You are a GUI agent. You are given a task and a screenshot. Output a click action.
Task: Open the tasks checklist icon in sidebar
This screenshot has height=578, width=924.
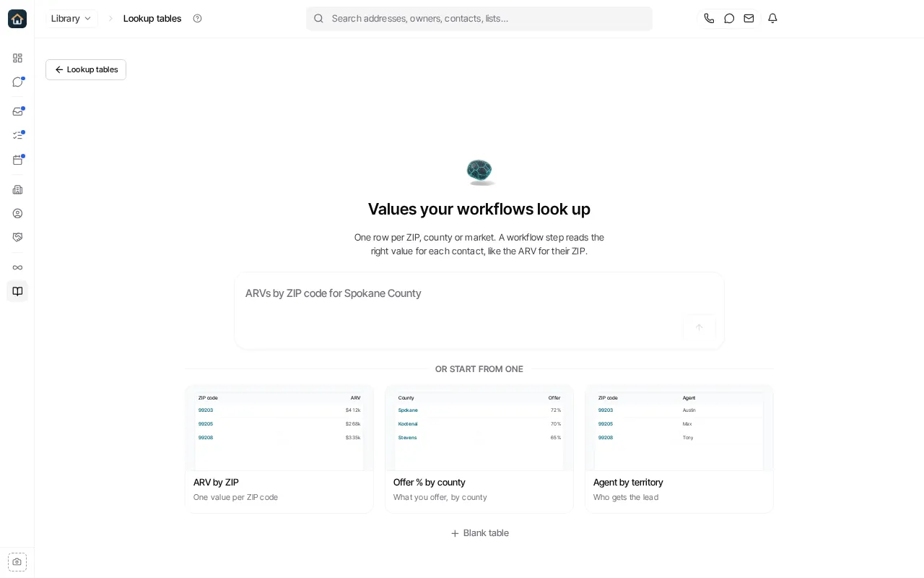[17, 135]
